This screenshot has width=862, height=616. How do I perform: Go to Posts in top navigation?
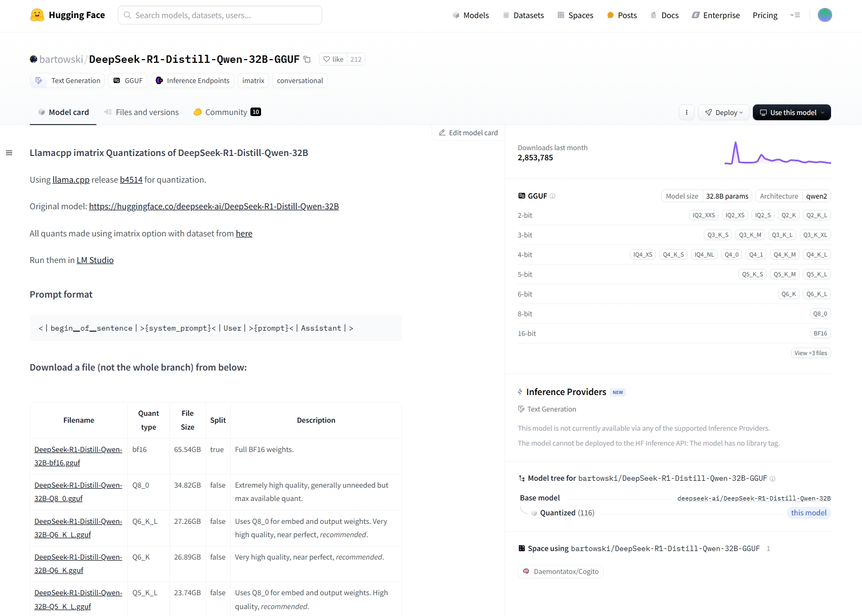pyautogui.click(x=622, y=15)
